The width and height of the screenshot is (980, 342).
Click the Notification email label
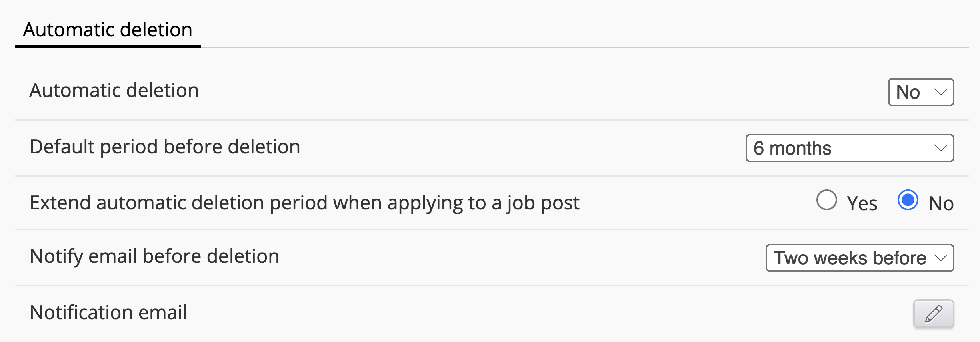point(108,312)
